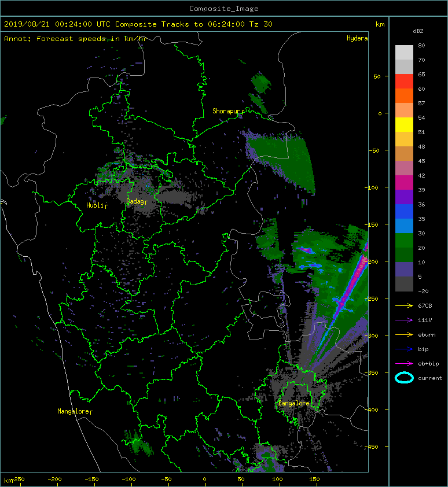Image resolution: width=448 pixels, height=487 pixels.
Task: Click the 'Hubli' city label
Action: click(95, 205)
